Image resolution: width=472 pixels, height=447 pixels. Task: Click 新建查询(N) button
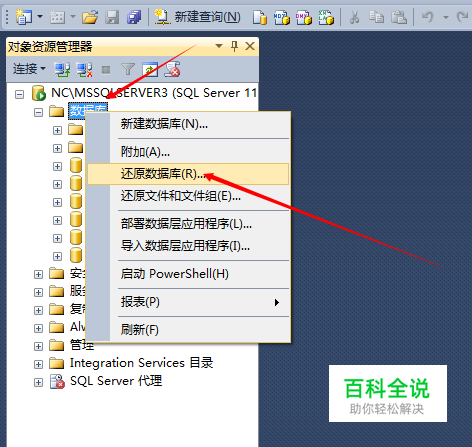coord(197,17)
